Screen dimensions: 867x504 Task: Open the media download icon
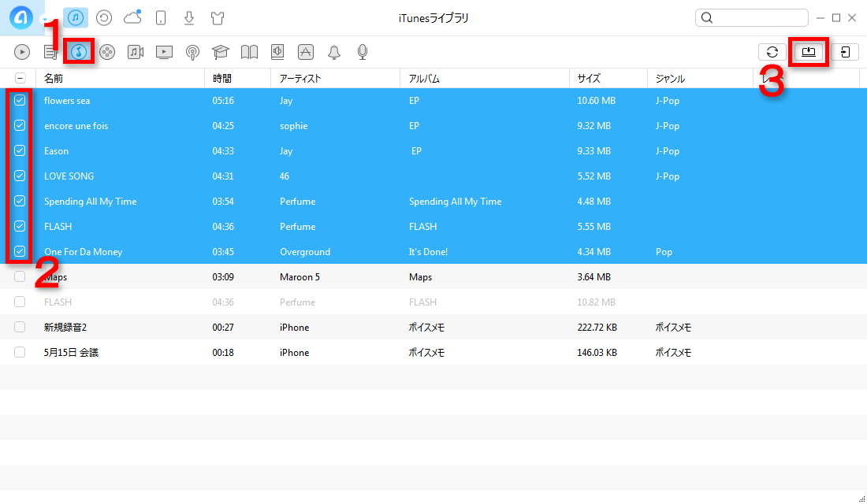[189, 18]
